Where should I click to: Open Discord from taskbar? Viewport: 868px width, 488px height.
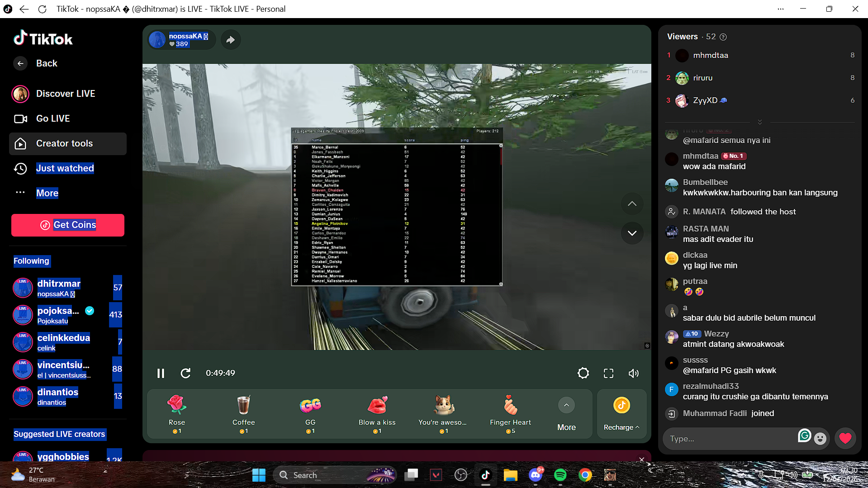[x=536, y=475]
